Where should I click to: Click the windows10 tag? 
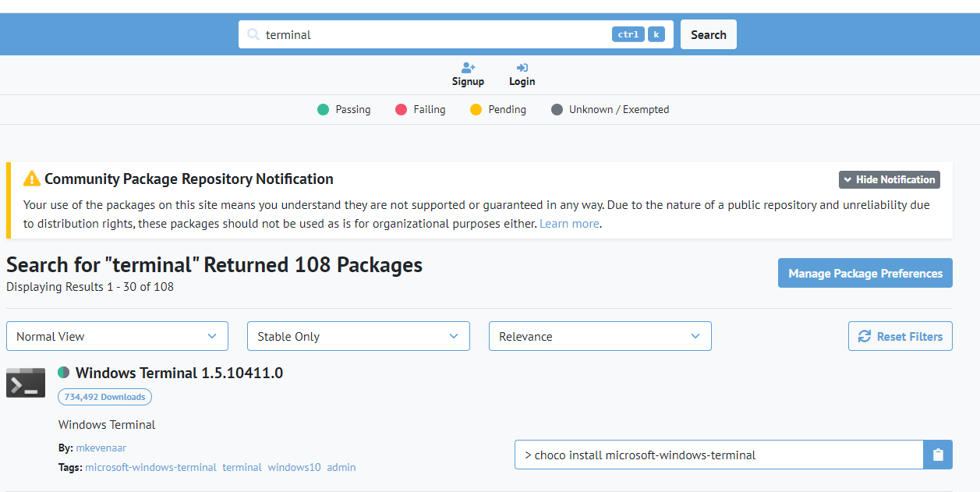click(295, 467)
